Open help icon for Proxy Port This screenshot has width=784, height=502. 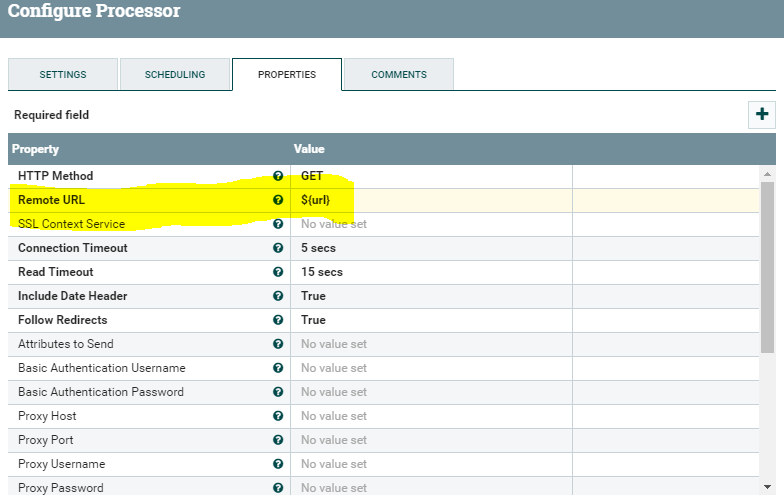278,440
